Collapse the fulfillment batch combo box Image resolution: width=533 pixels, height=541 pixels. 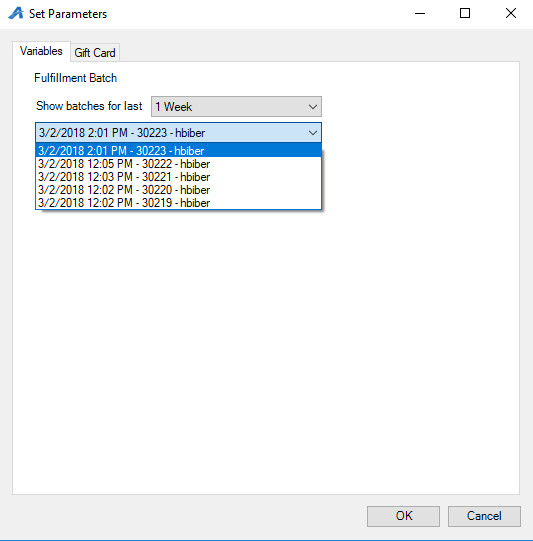tap(178, 132)
